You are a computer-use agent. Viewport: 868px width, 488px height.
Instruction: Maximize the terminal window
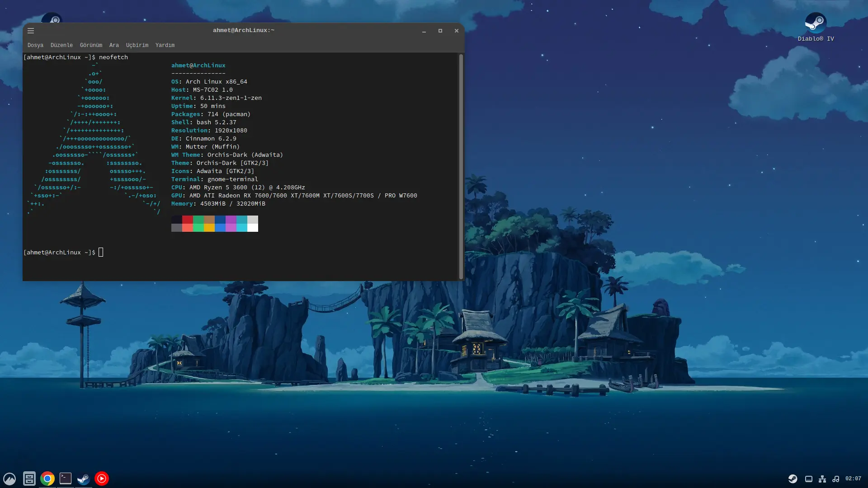pyautogui.click(x=440, y=31)
